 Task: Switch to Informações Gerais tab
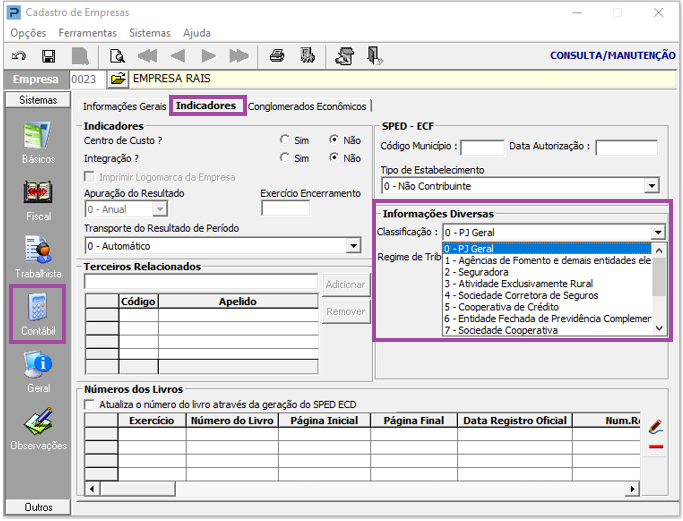point(125,106)
